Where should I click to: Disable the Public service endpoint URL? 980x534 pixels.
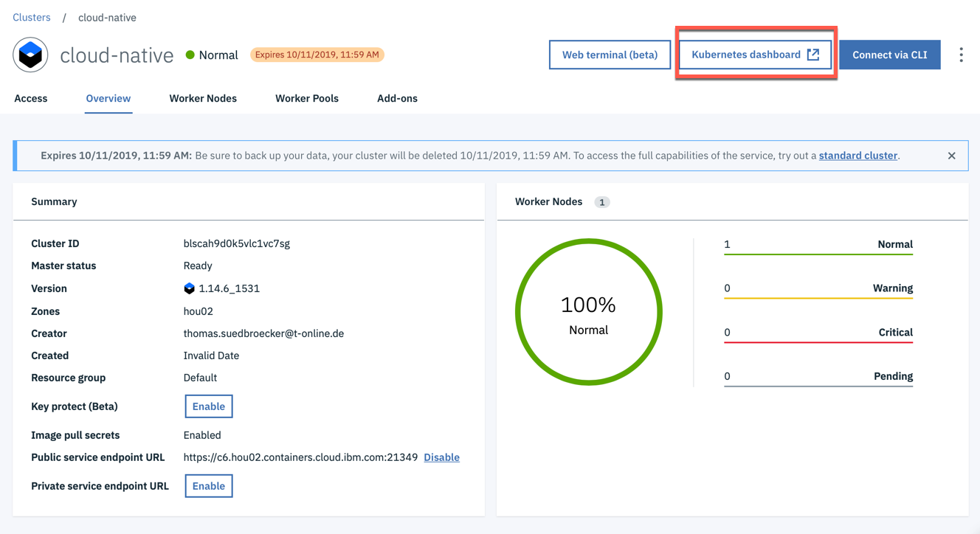441,457
